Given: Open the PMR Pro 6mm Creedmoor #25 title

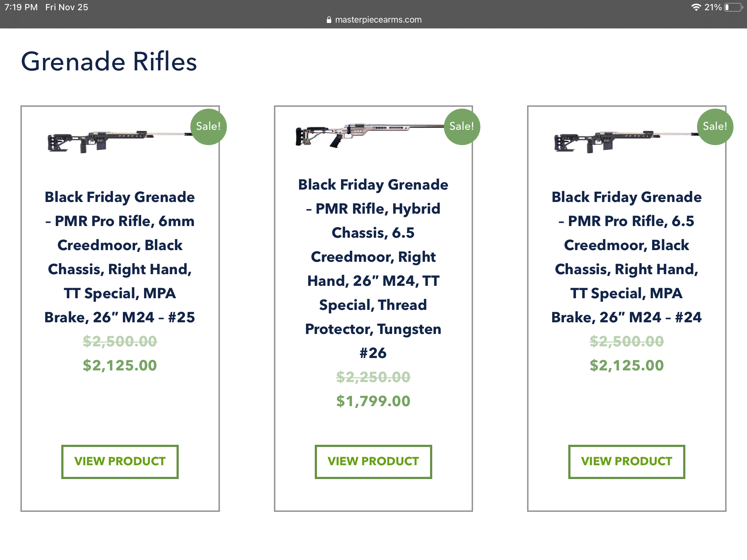Looking at the screenshot, I should point(120,257).
